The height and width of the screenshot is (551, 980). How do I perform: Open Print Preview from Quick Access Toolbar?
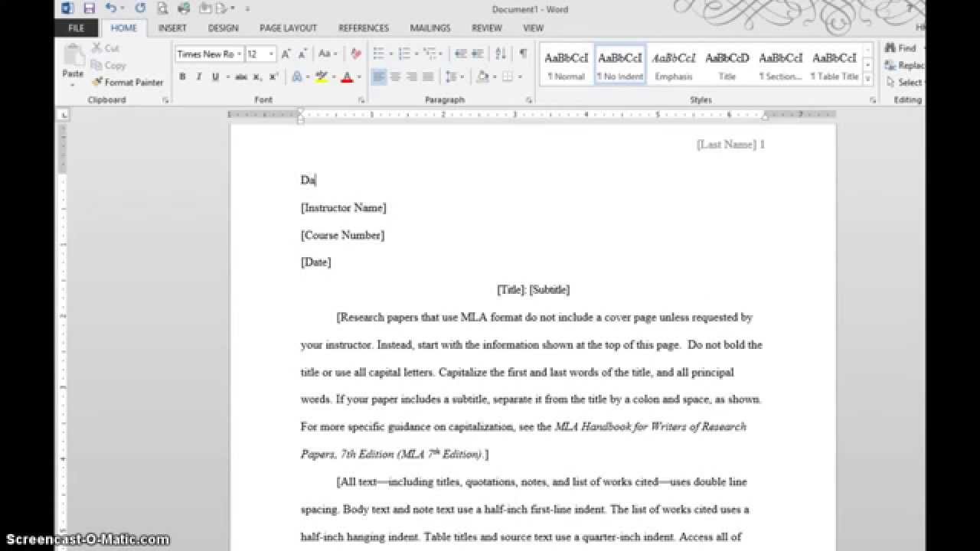coord(162,8)
